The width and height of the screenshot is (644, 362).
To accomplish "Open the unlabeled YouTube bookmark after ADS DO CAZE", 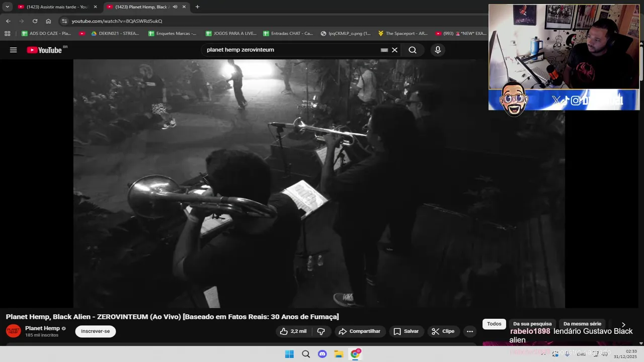I will [82, 33].
